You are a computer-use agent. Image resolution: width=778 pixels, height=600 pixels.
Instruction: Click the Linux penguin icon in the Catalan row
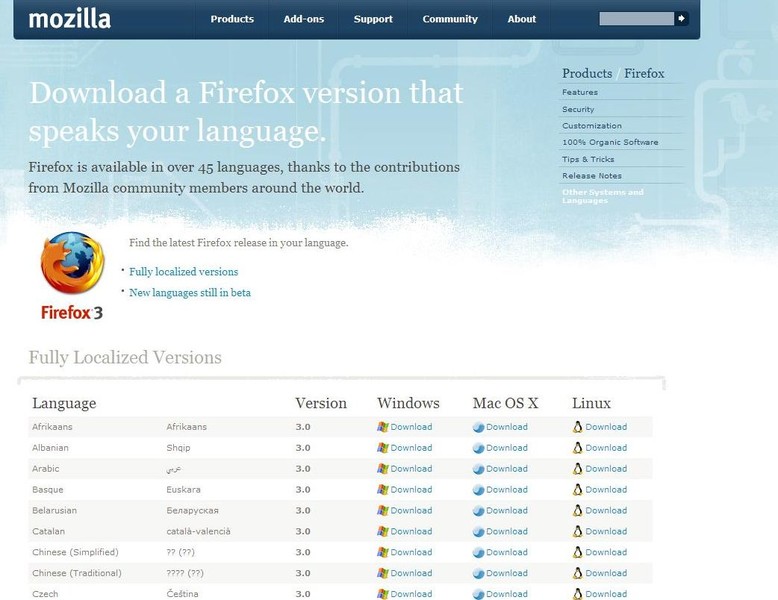click(x=578, y=531)
